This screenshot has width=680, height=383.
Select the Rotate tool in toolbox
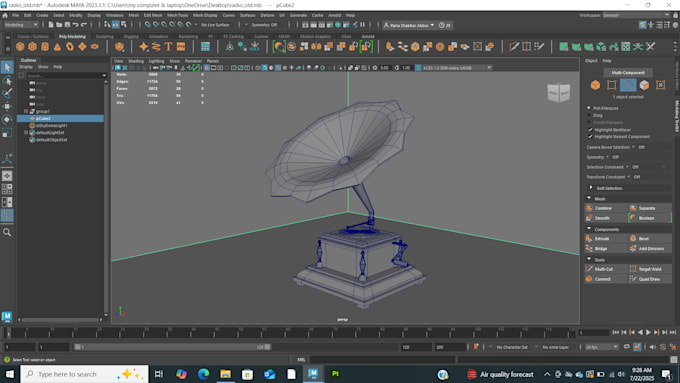(x=7, y=119)
